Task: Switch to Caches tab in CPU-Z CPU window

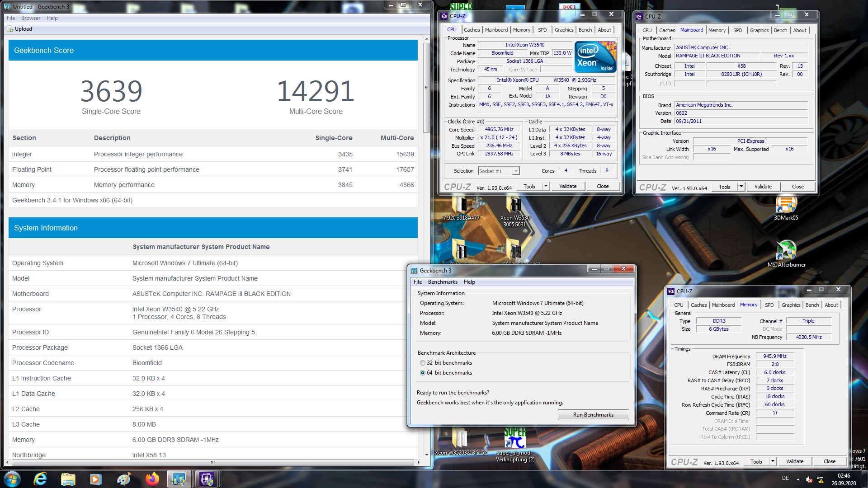Action: (x=472, y=30)
